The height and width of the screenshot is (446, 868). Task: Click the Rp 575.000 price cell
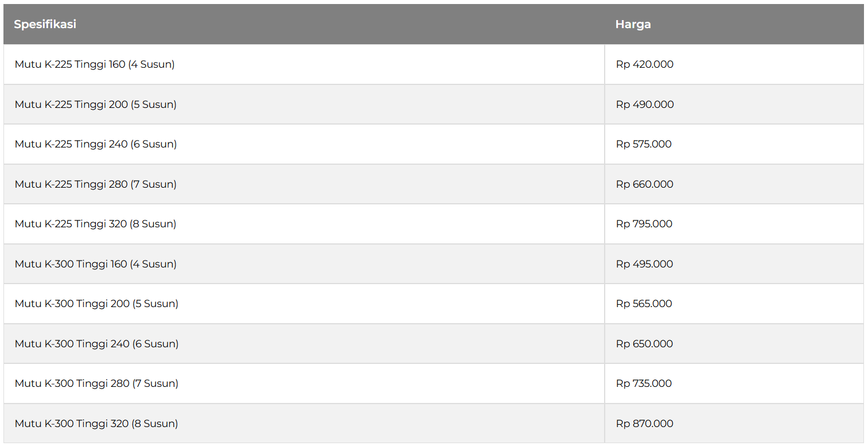point(734,144)
